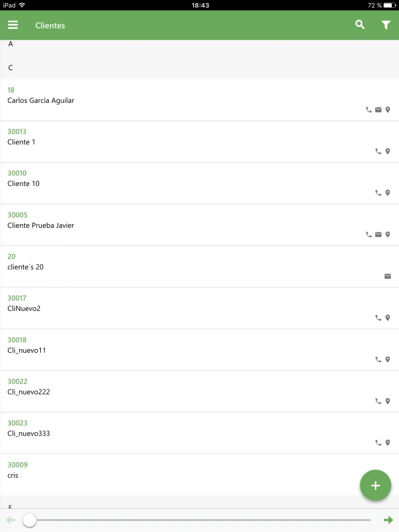399x532 pixels.
Task: Go to next page with right arrow
Action: [388, 520]
